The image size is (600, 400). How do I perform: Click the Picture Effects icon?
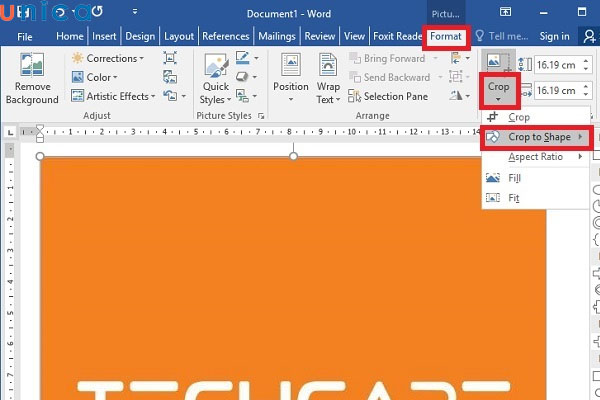[242, 77]
